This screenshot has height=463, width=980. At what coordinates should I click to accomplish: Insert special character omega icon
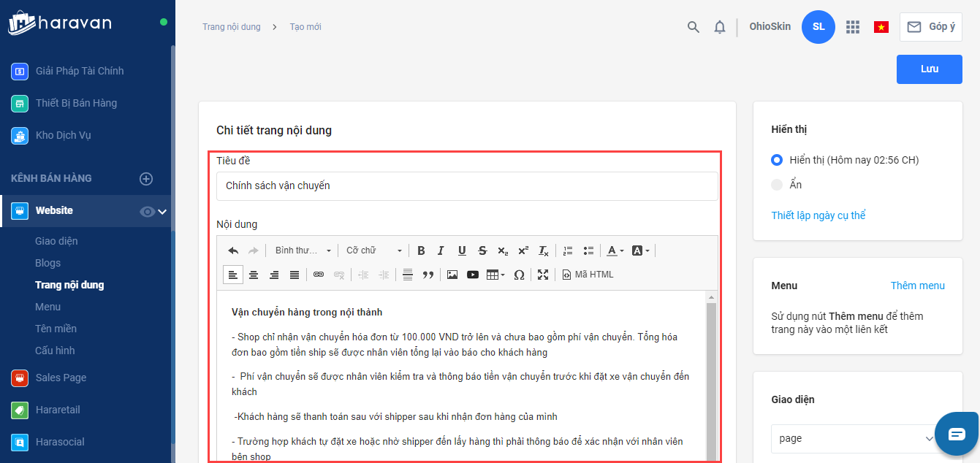[x=519, y=275]
